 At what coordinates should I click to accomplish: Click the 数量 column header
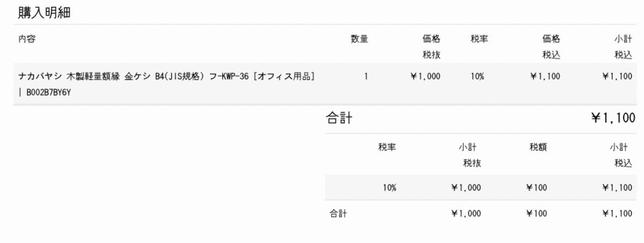pyautogui.click(x=360, y=39)
